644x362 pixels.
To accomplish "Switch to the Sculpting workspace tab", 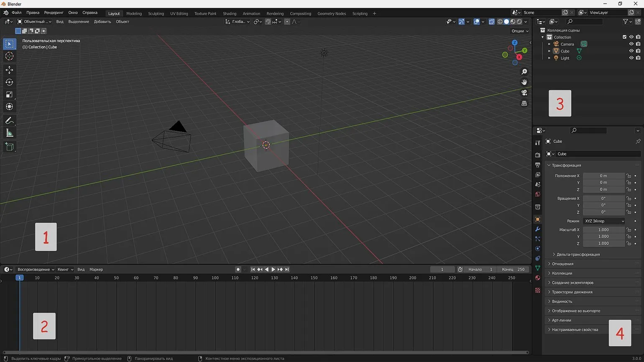I will pos(156,13).
